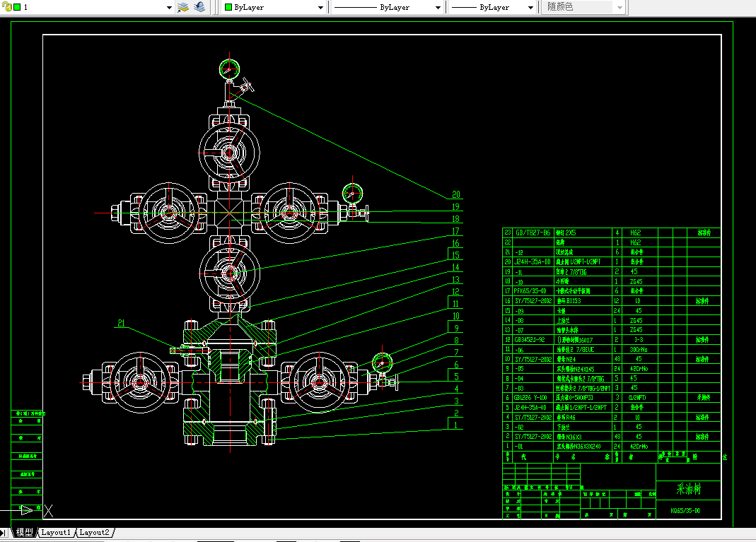Switch to the Layout2 tab
Image resolution: width=756 pixels, height=542 pixels.
pyautogui.click(x=95, y=532)
